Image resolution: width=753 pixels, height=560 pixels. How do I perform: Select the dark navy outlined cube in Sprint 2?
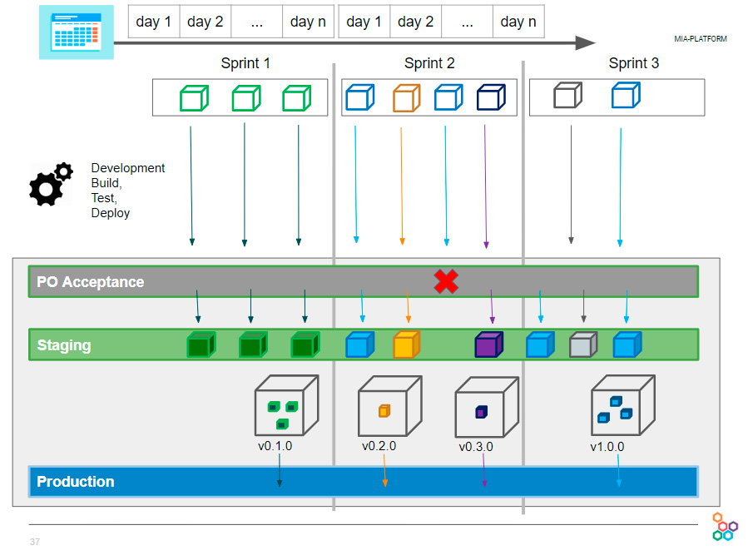491,97
